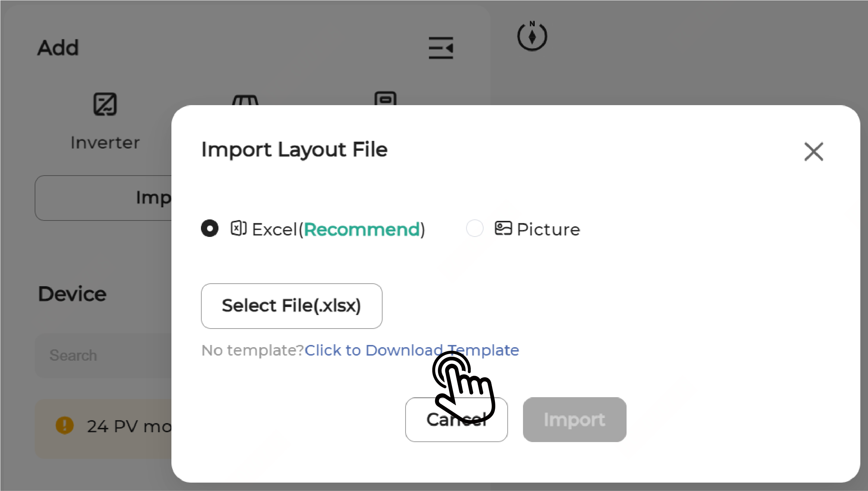This screenshot has width=868, height=491.
Task: Select the Picture radio option
Action: point(474,229)
